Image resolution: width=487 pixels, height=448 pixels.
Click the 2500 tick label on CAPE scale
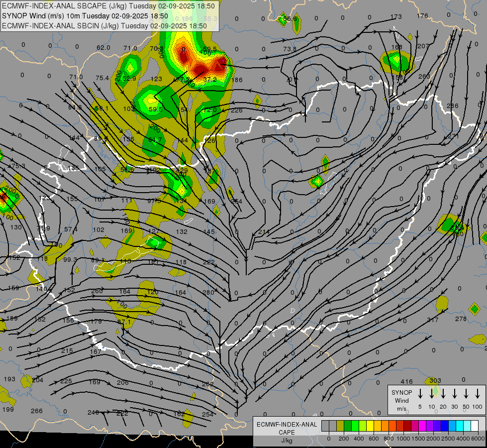(448, 439)
